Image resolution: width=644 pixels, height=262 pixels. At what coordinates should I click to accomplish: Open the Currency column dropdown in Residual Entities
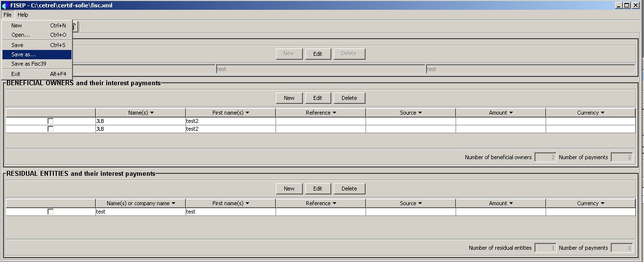[602, 203]
